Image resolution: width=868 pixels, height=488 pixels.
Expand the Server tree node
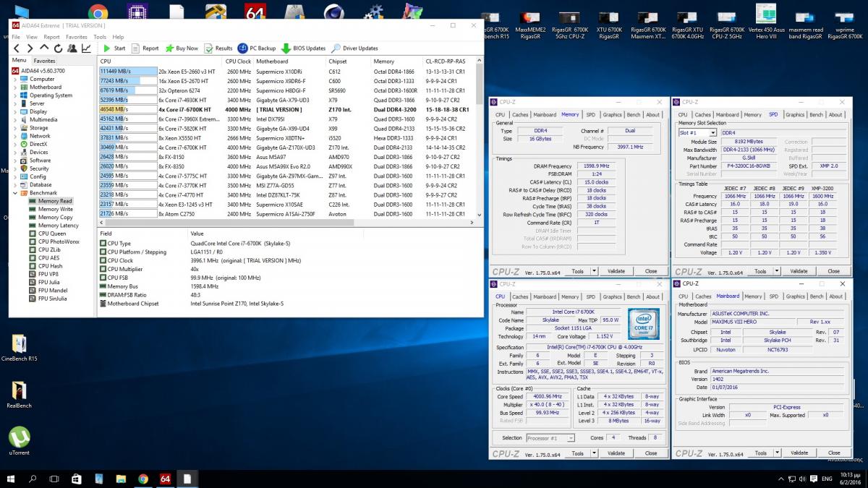[x=14, y=103]
